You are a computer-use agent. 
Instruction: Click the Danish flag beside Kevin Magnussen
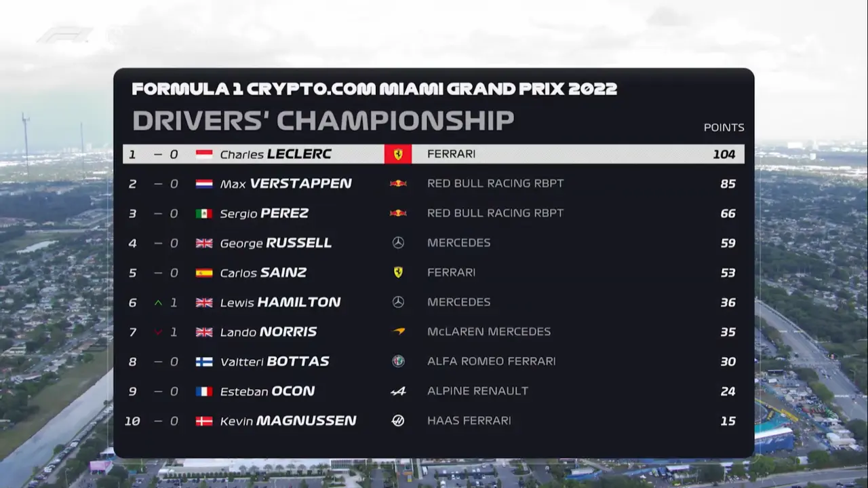(x=204, y=421)
